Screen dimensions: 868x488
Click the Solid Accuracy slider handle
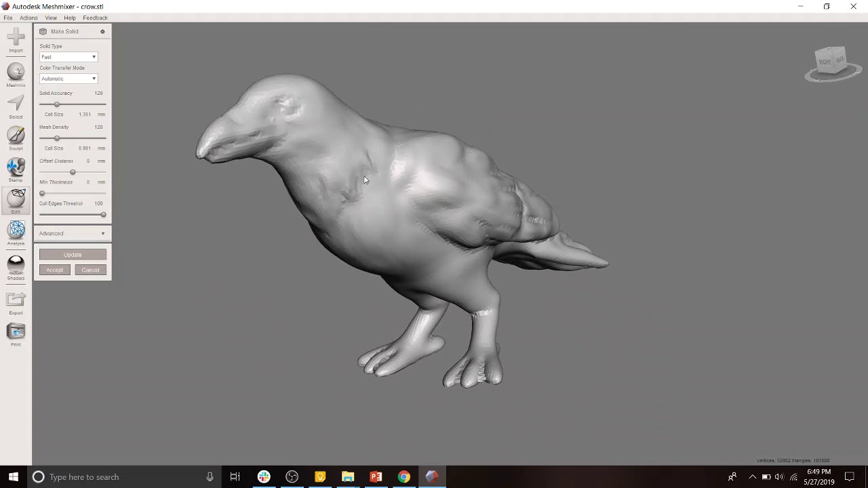(57, 104)
